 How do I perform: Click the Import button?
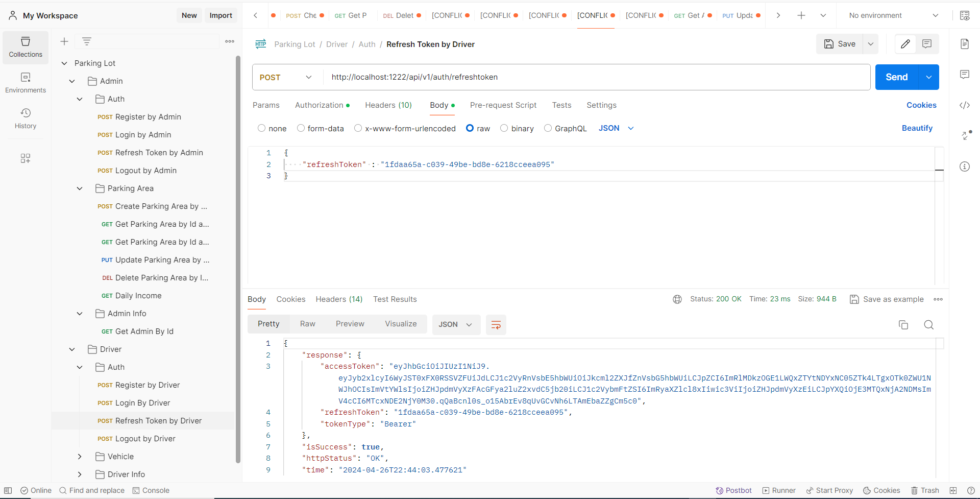click(x=221, y=15)
